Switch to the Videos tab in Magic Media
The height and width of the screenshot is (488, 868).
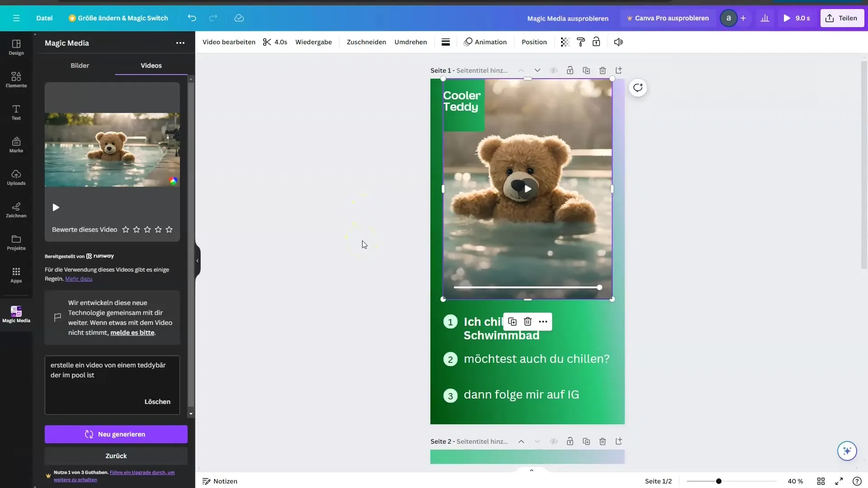tap(150, 65)
